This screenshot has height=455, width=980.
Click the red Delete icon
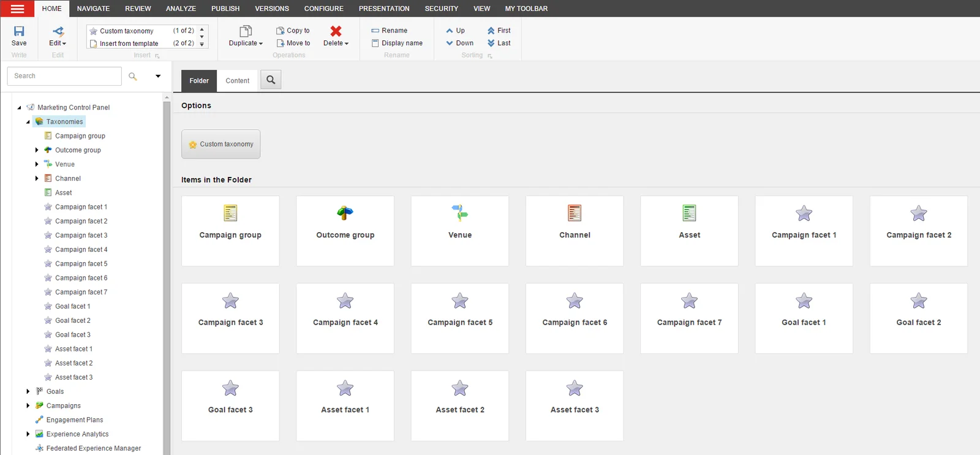(336, 31)
